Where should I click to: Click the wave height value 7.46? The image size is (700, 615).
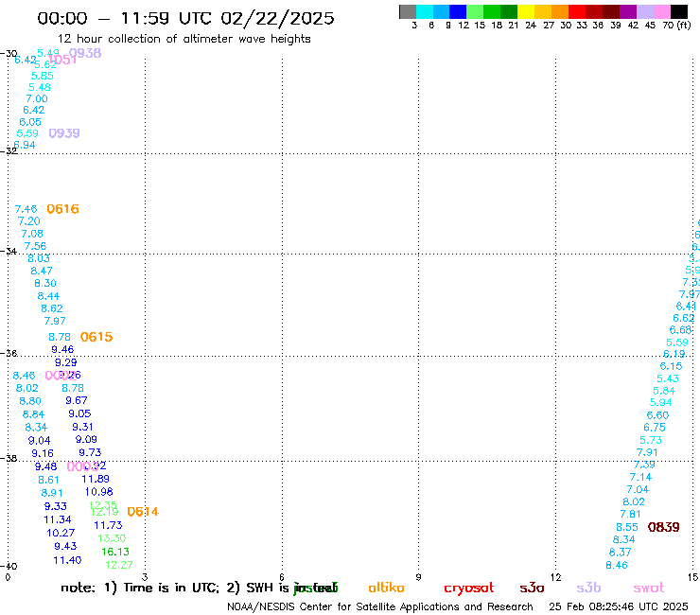[x=26, y=209]
